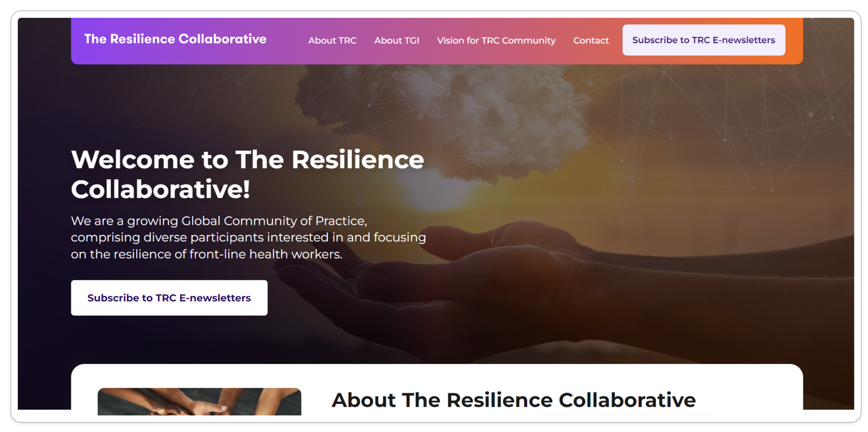Viewport: 868px width, 432px height.
Task: Click hero Subscribe to TRC E-newsletters button
Action: pyautogui.click(x=169, y=298)
